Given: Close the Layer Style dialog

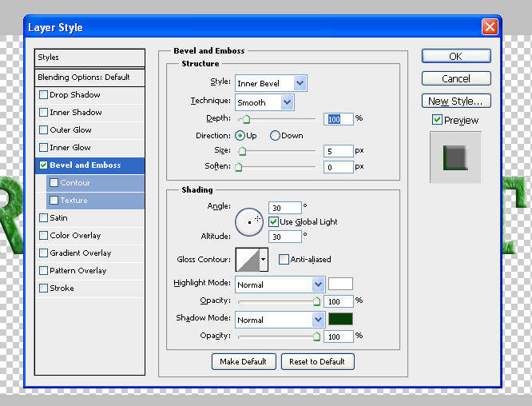Looking at the screenshot, I should click(x=490, y=27).
